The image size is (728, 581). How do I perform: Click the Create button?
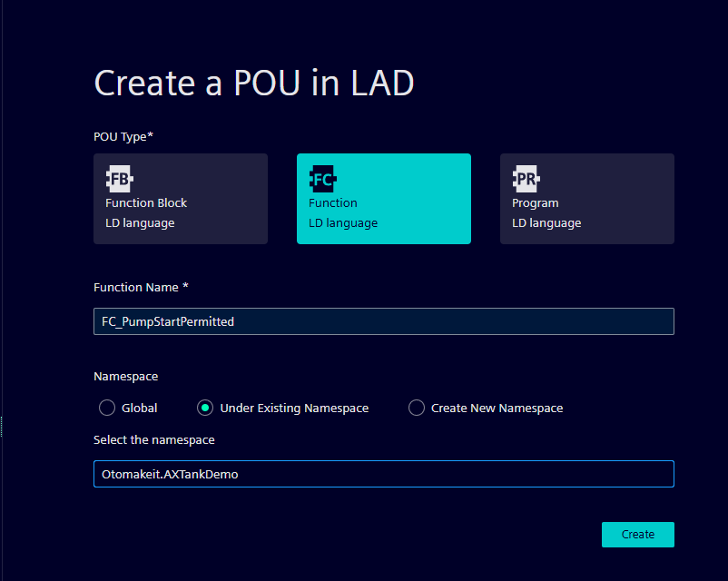click(x=638, y=535)
